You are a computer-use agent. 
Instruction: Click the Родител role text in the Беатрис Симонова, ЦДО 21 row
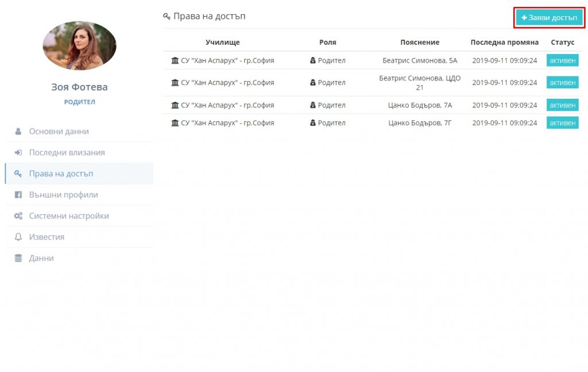point(332,83)
